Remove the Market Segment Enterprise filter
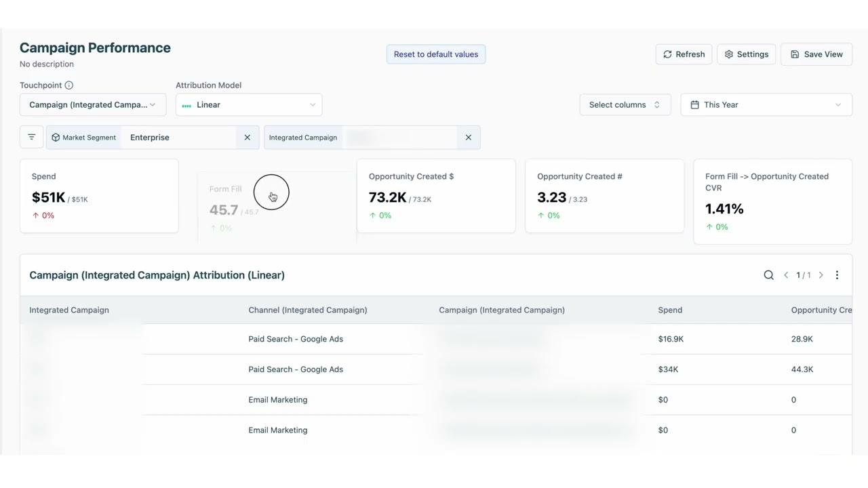 pyautogui.click(x=248, y=138)
